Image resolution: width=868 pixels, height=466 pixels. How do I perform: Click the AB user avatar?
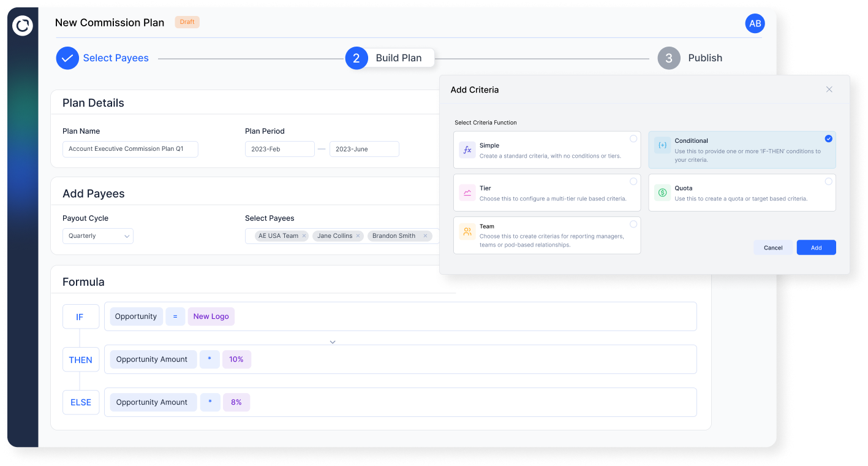tap(755, 23)
